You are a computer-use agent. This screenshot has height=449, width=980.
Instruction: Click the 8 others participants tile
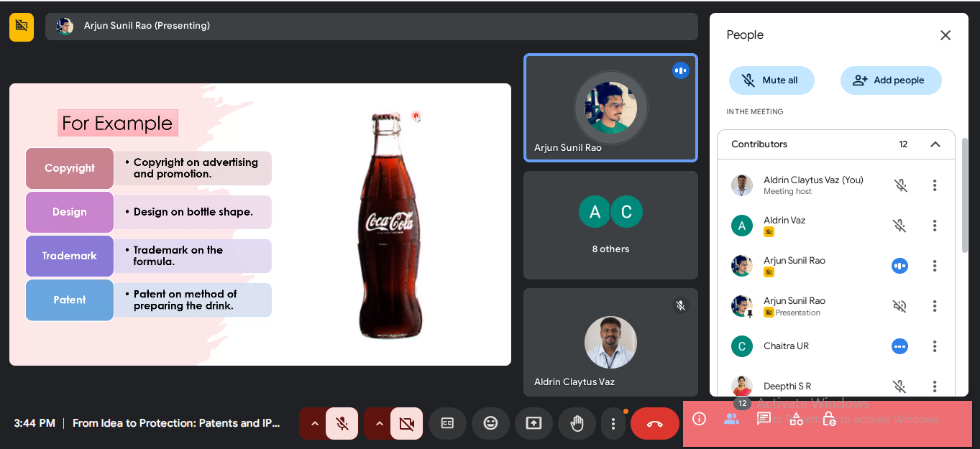[x=610, y=225]
